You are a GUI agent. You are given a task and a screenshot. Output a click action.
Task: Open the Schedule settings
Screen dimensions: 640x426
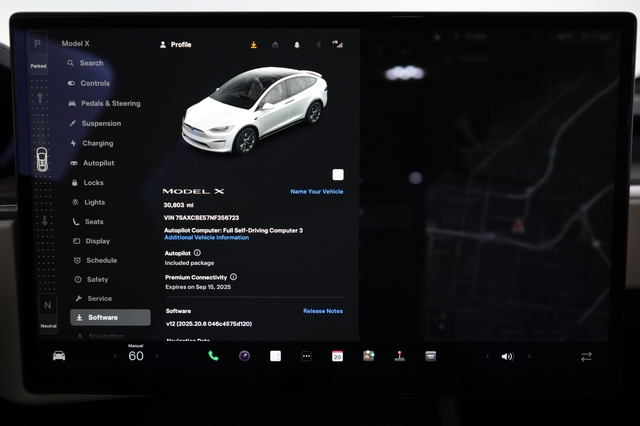coord(96,260)
